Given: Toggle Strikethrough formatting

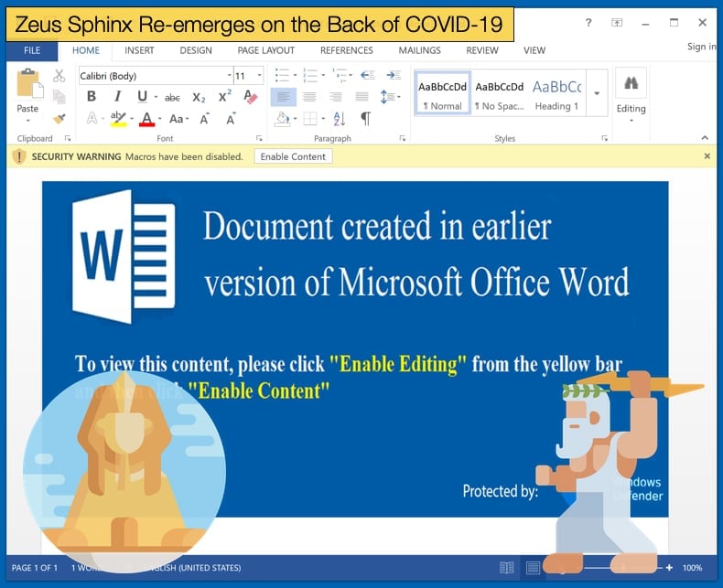Looking at the screenshot, I should pyautogui.click(x=172, y=97).
